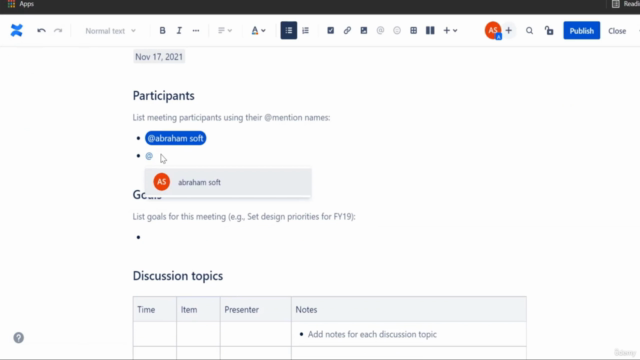This screenshot has width=640, height=360.
Task: Click the Participants heading
Action: (164, 96)
